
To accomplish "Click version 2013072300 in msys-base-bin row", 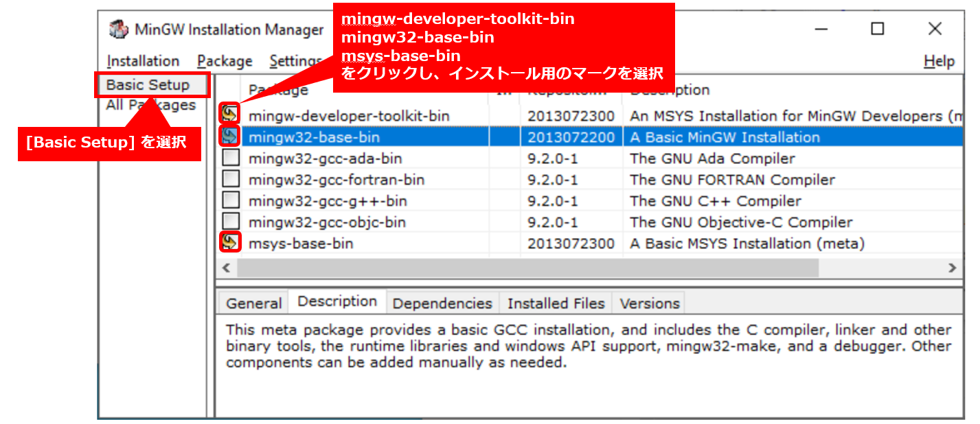I will 571,244.
